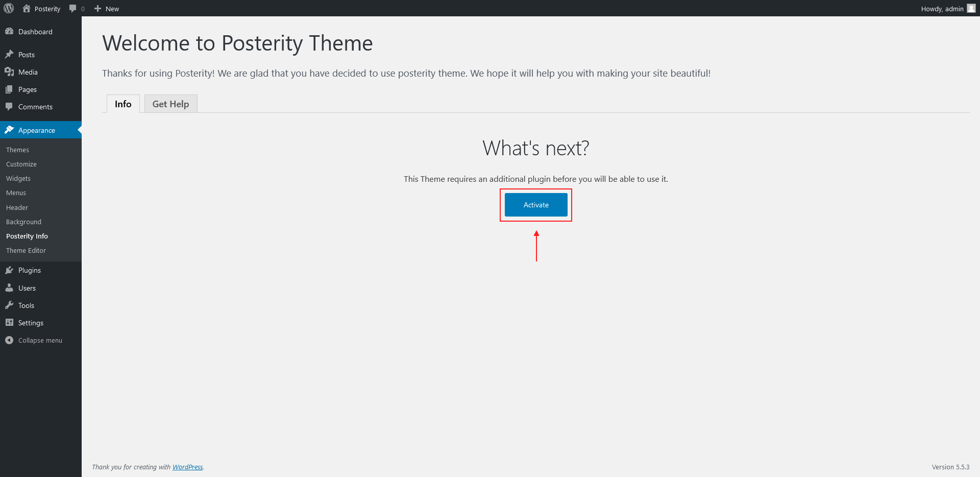980x477 pixels.
Task: Activate the required plugin
Action: click(x=536, y=205)
